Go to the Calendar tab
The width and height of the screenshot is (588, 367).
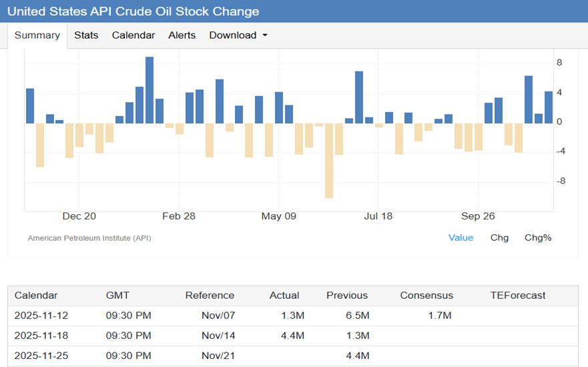tap(133, 35)
